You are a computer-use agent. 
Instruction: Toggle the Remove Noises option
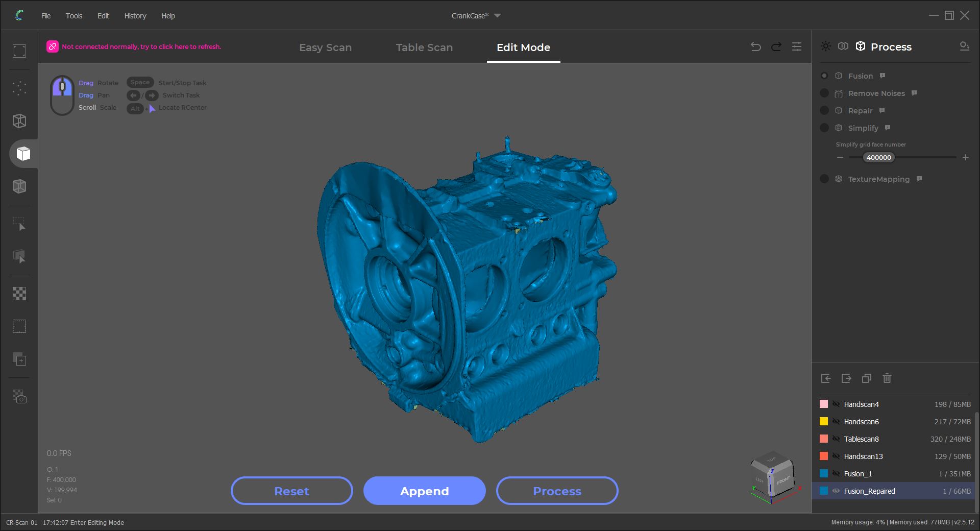(x=824, y=93)
